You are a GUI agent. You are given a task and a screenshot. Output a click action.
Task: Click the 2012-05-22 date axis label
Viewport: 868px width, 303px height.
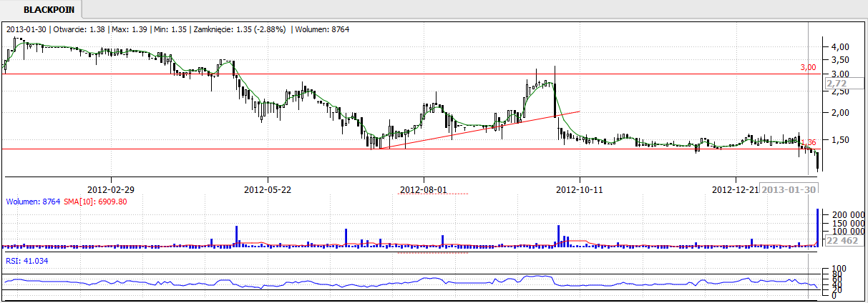pos(267,189)
